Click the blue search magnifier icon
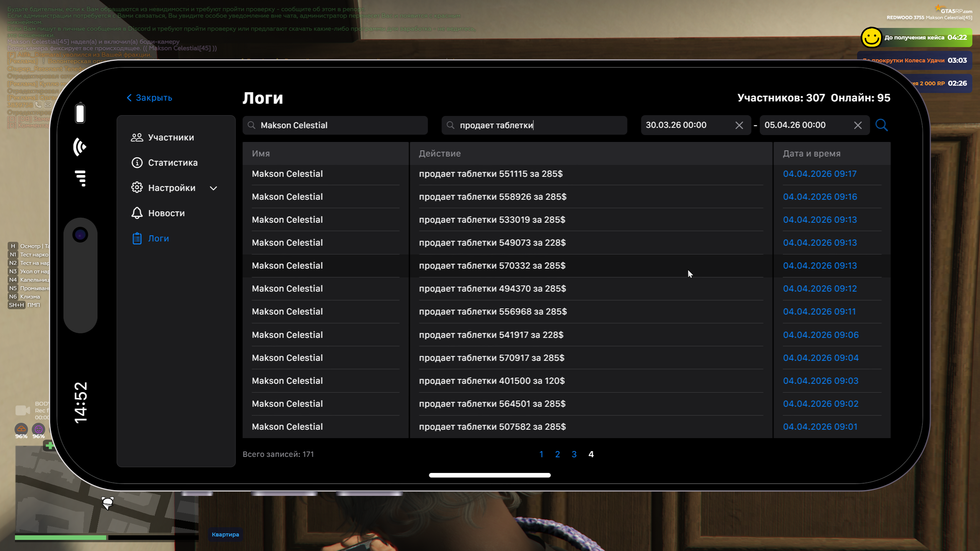The width and height of the screenshot is (980, 551). pyautogui.click(x=881, y=125)
